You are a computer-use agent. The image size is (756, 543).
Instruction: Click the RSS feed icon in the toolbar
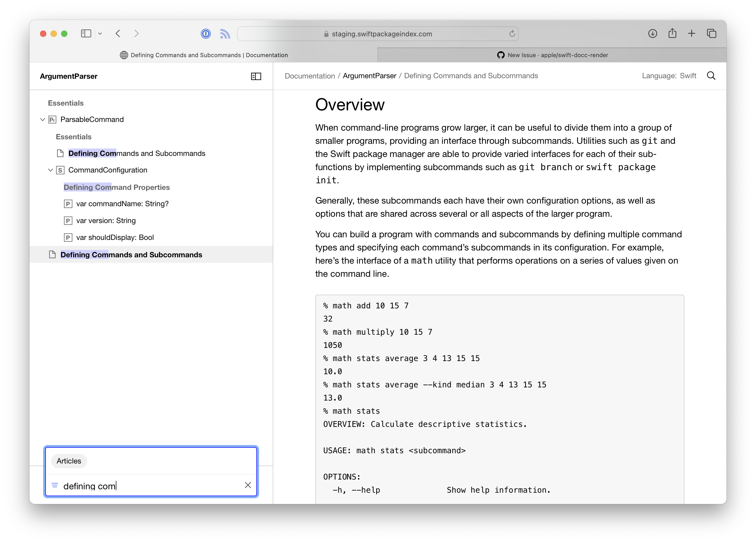coord(225,33)
